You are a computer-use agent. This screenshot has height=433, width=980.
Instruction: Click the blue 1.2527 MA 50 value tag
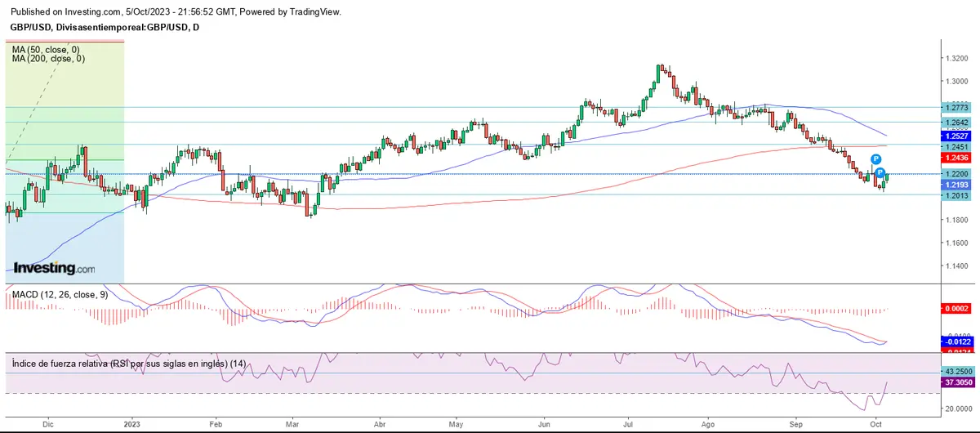click(x=954, y=135)
